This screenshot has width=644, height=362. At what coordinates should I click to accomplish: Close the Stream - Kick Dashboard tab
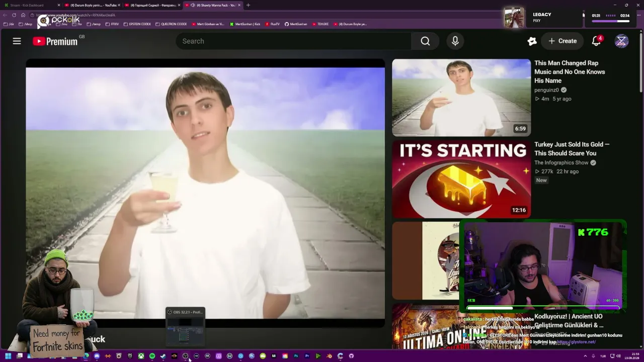point(59,5)
